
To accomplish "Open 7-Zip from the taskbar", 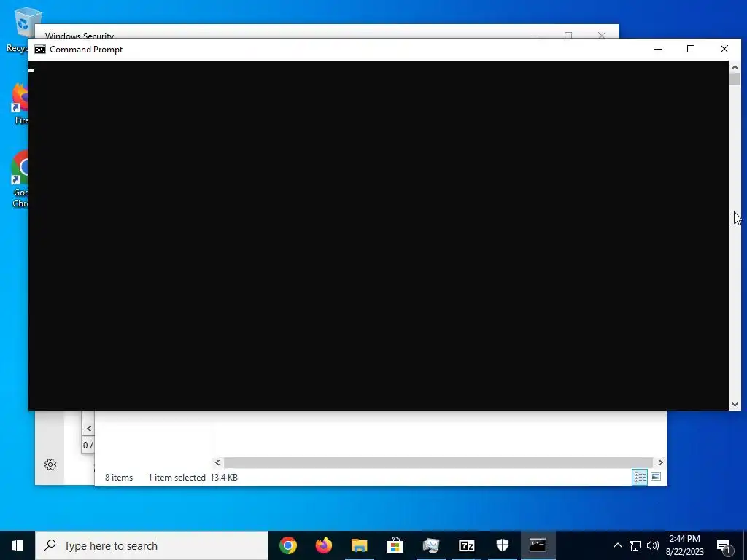I will tap(466, 545).
